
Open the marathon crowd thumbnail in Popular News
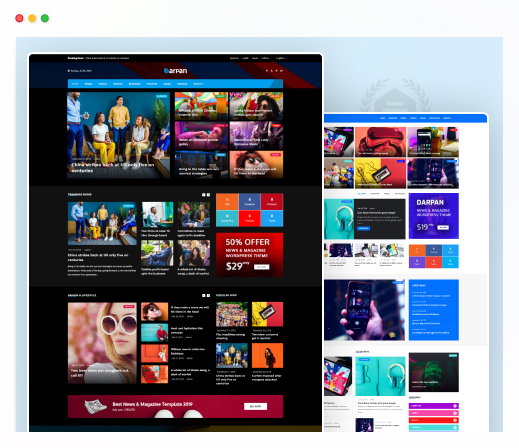click(x=232, y=314)
